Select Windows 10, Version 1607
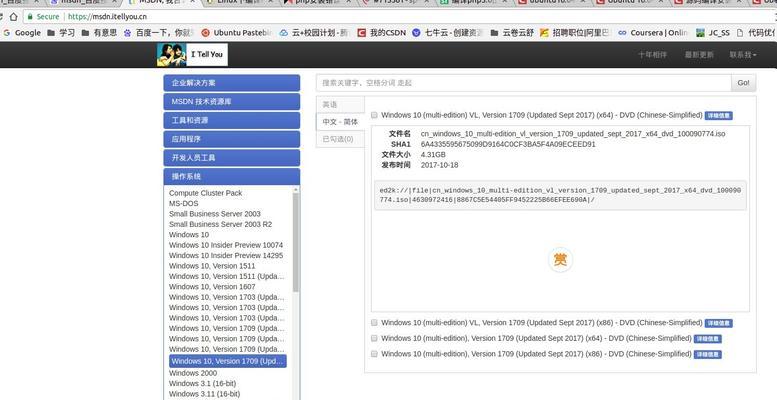 [212, 286]
